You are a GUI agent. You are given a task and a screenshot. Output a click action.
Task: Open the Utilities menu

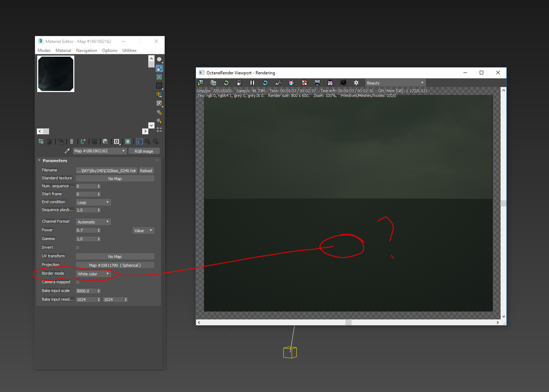point(129,51)
